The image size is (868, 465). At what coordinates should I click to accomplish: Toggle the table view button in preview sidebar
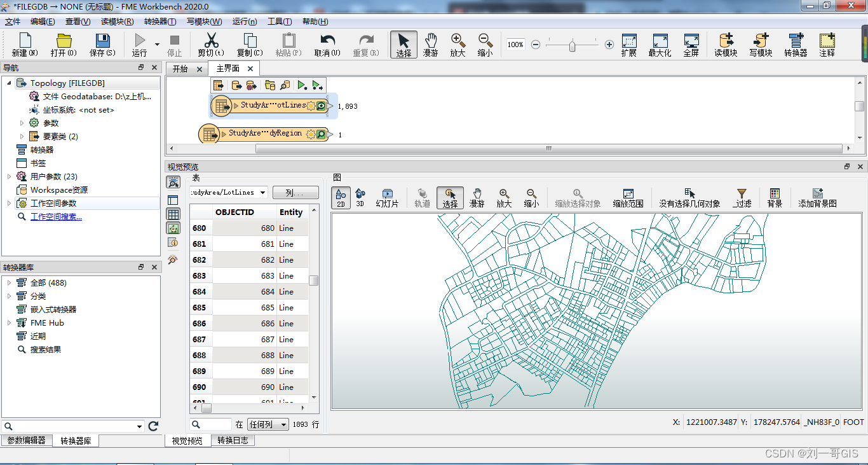[x=173, y=214]
